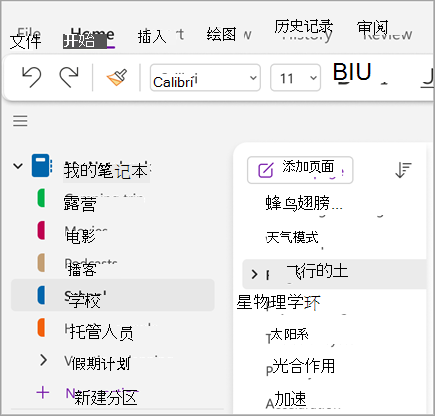Click the 新建分区 link

point(106,397)
